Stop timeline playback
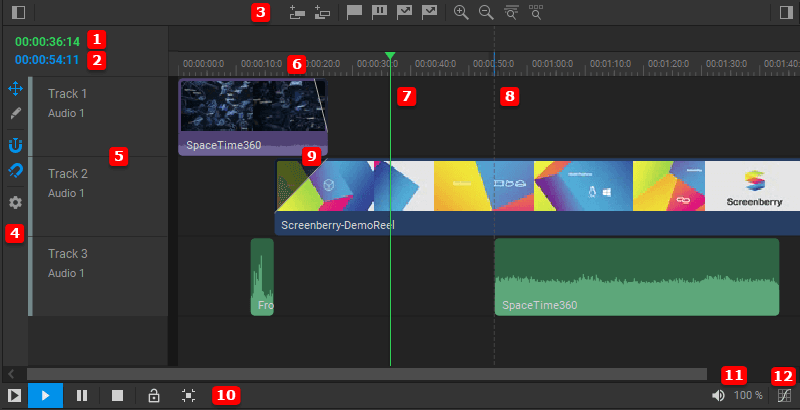 [x=117, y=395]
